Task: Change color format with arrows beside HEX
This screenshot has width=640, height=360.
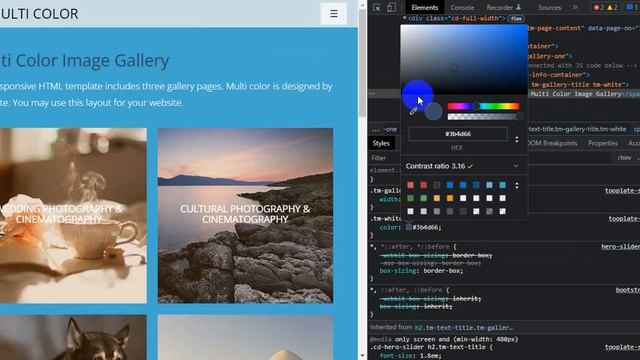Action: [x=517, y=139]
